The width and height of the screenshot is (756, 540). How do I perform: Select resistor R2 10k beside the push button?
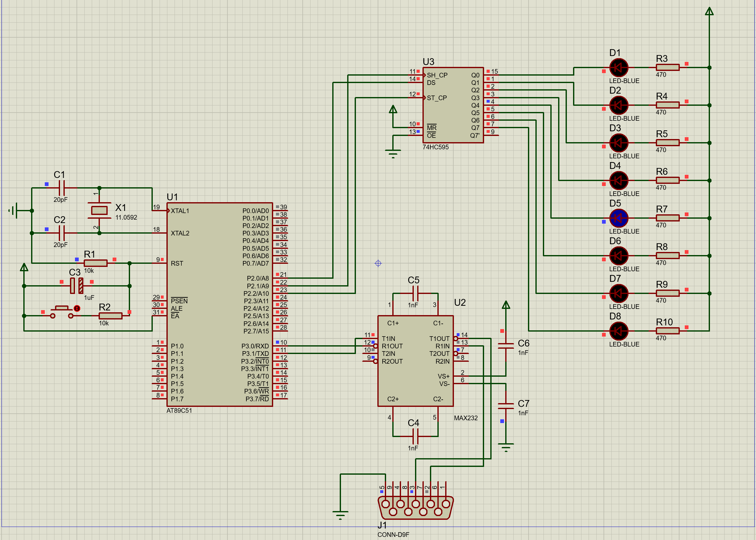click(110, 316)
